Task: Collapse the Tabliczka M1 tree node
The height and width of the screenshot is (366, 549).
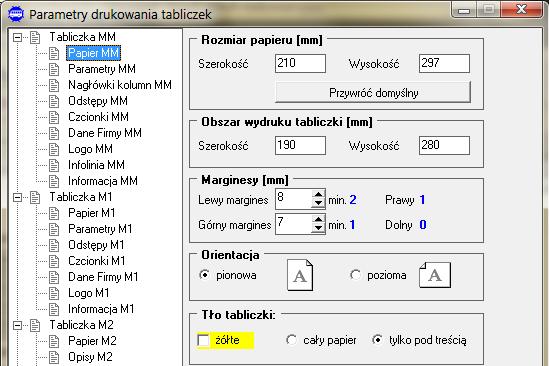Action: tap(17, 198)
